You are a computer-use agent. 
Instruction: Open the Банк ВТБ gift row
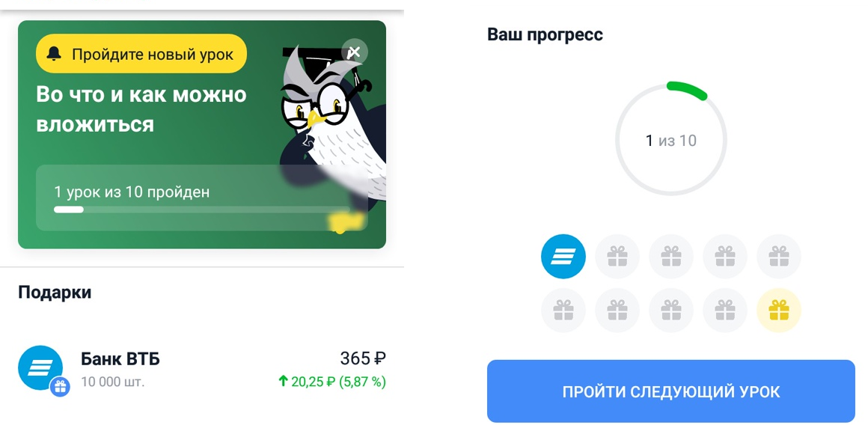tap(202, 370)
